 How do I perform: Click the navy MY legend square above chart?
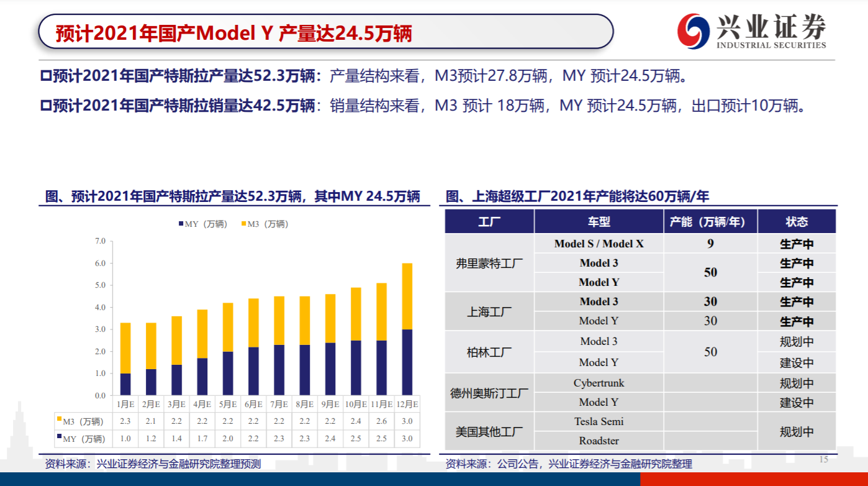click(181, 224)
